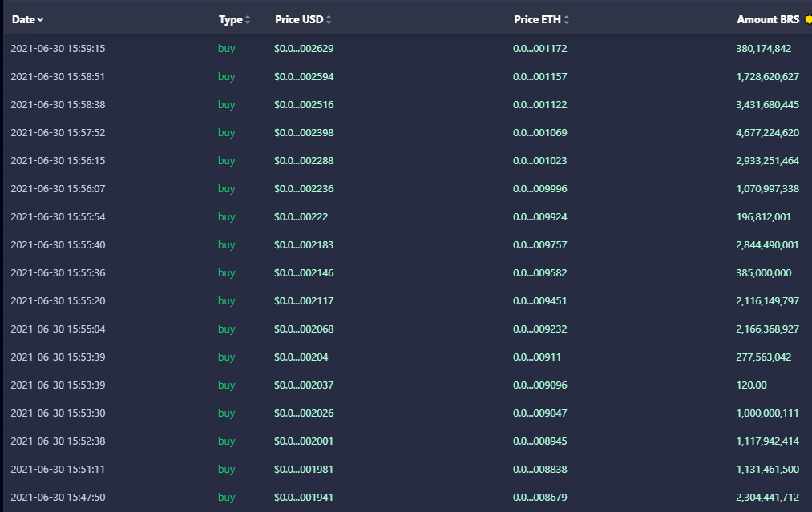Select the date 2021-06-30 15:55:54
Viewport: 812px width, 512px height.
click(58, 217)
